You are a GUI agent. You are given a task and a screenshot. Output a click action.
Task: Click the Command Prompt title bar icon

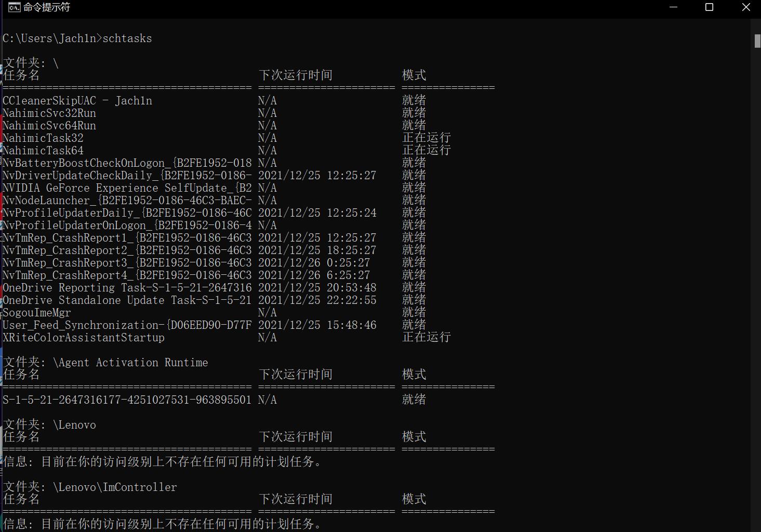(14, 7)
